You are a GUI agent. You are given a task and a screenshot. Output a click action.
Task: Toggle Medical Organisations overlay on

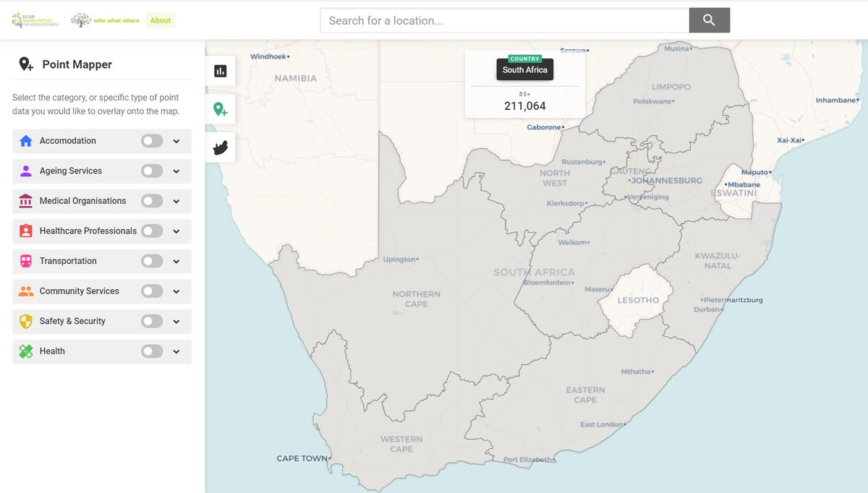click(x=152, y=201)
